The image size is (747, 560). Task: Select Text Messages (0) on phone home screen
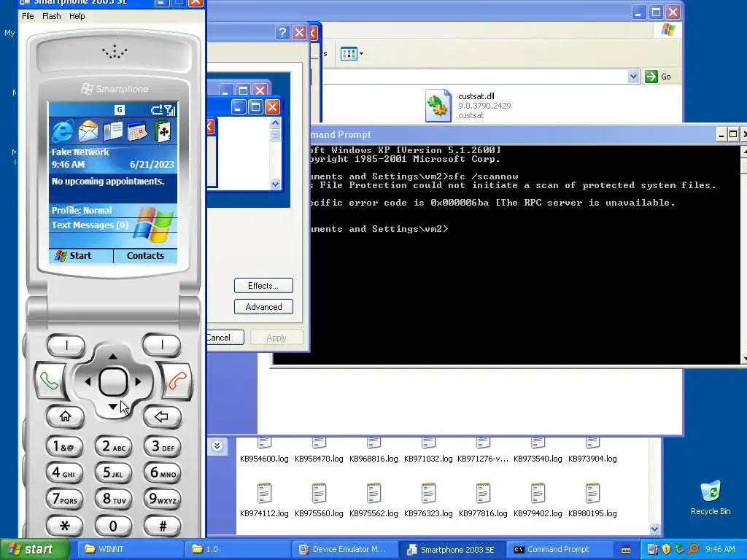[90, 225]
